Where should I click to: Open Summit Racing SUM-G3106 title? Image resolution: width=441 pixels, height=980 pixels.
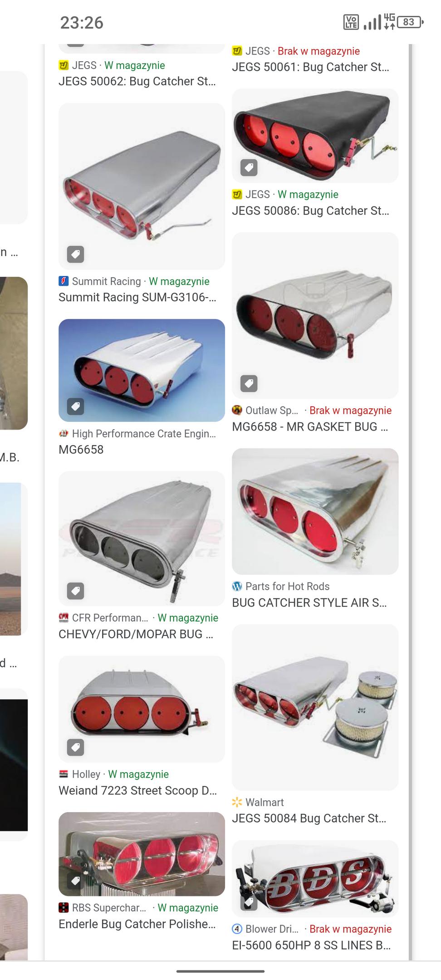click(x=137, y=297)
